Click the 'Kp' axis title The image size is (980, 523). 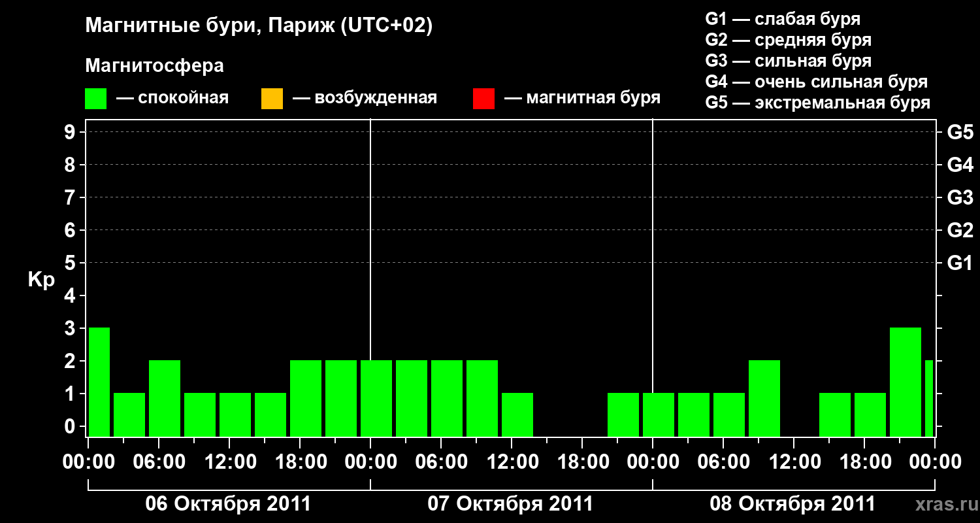(41, 280)
